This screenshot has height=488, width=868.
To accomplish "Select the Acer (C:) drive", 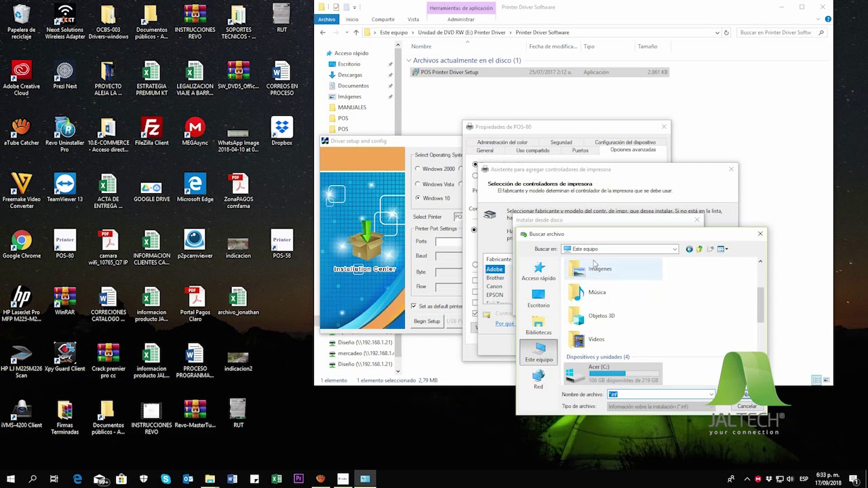I will click(613, 373).
